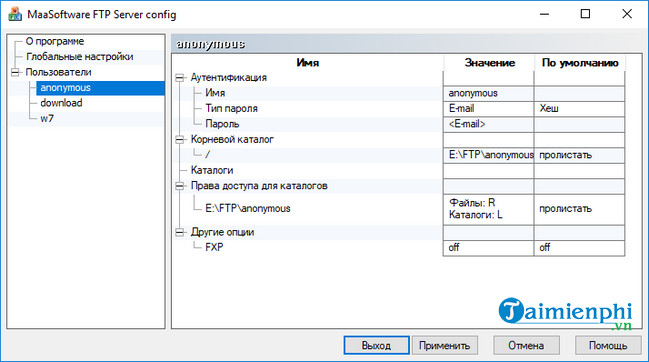Click the Значение column header
Viewport: 649px width, 362px height.
(489, 62)
